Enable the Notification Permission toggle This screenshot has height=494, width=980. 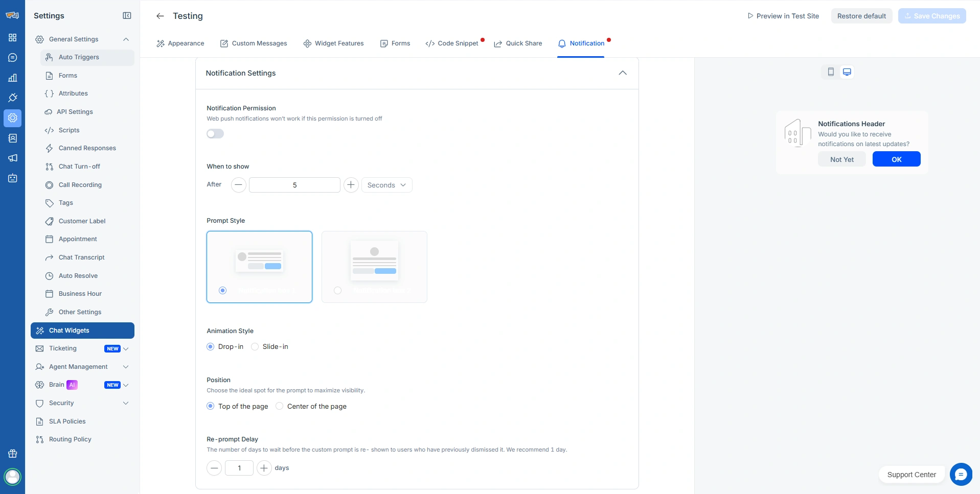215,134
